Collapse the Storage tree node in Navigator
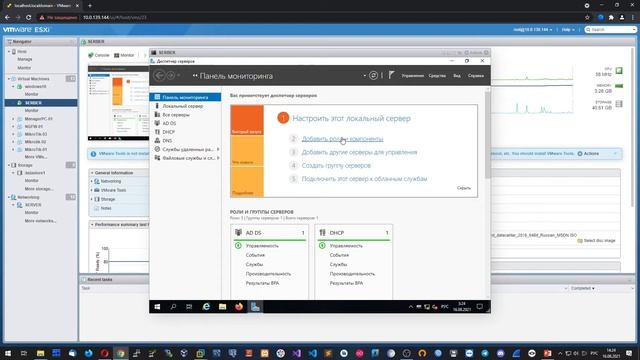Viewport: 640px width, 360px height. point(9,165)
